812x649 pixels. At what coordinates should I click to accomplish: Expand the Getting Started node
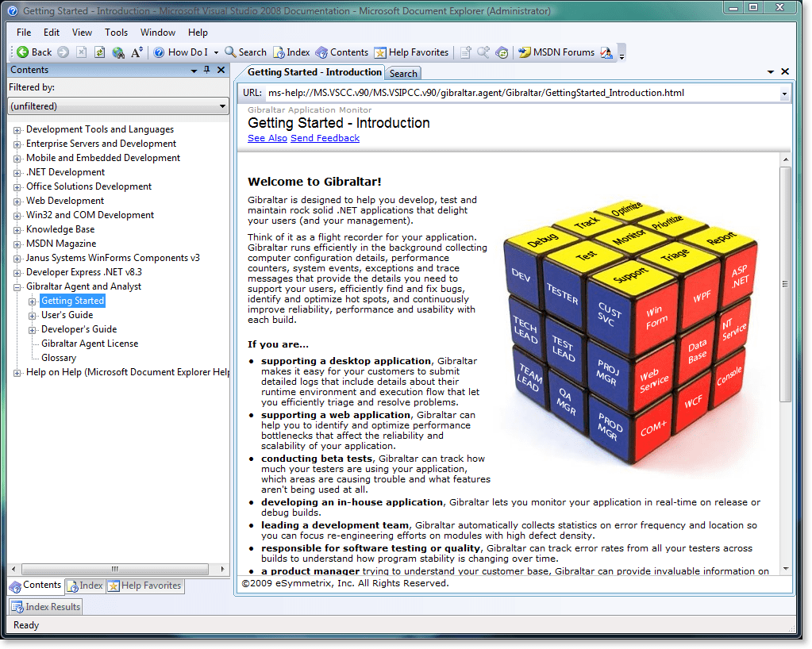pyautogui.click(x=32, y=301)
